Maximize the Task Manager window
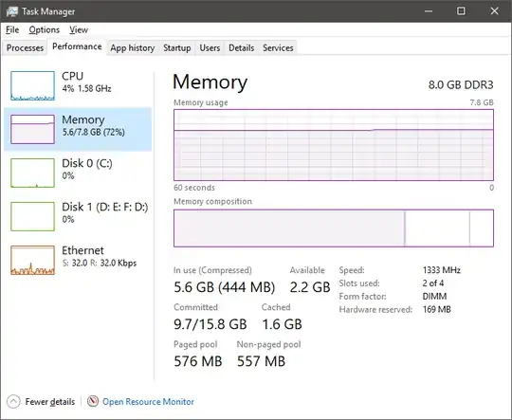Viewport: 512px width, 420px height. (x=461, y=11)
